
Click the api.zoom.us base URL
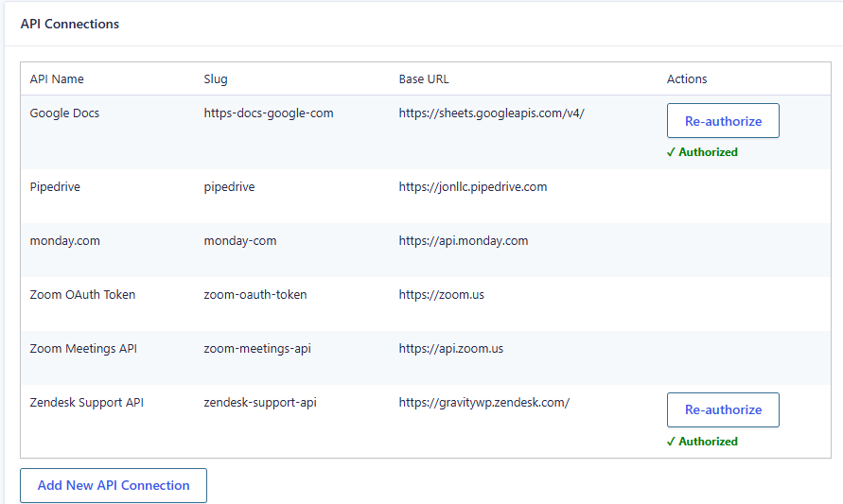(451, 349)
